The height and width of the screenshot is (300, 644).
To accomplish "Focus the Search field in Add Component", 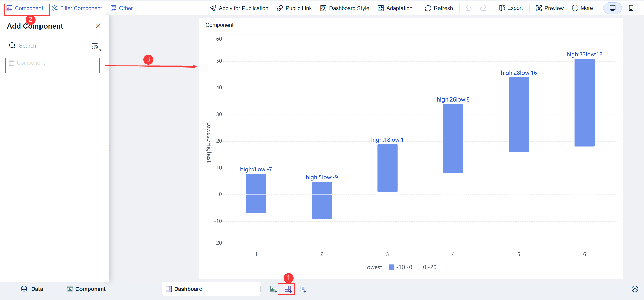I will 47,46.
